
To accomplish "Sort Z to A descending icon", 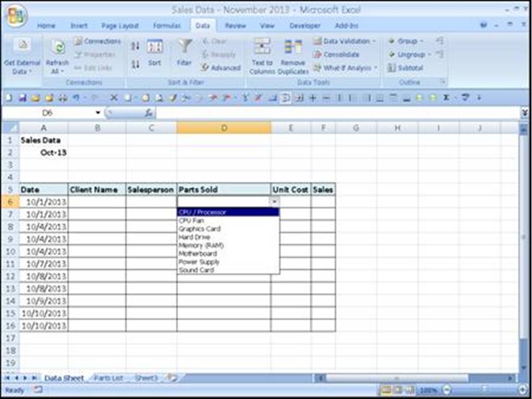I will click(135, 64).
